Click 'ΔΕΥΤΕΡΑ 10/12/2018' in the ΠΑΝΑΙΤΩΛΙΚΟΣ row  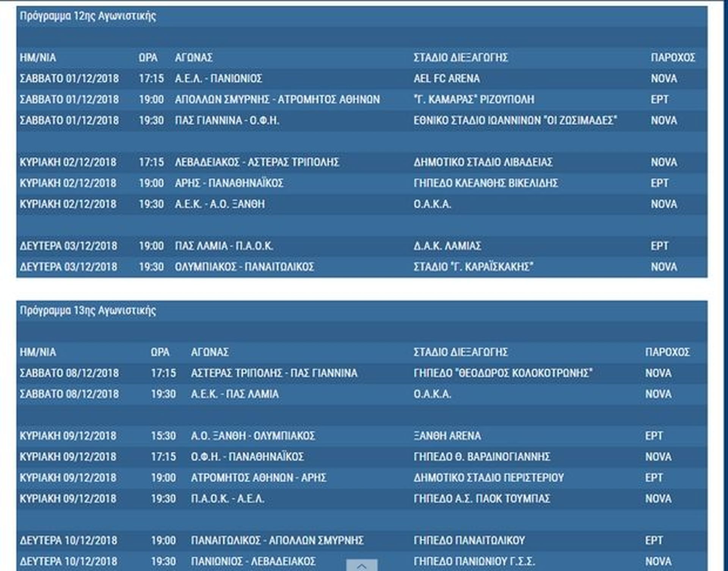[x=69, y=541]
